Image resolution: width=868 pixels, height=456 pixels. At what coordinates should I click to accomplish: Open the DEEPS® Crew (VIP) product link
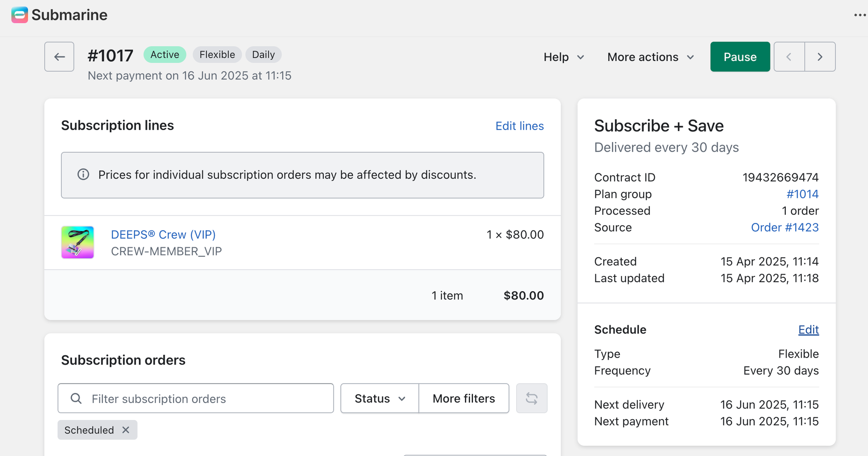coord(163,234)
